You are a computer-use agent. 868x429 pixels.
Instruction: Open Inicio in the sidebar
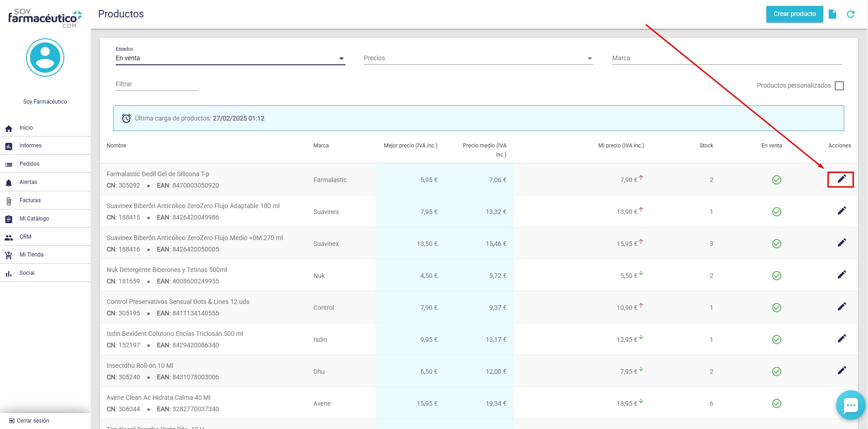pyautogui.click(x=45, y=128)
